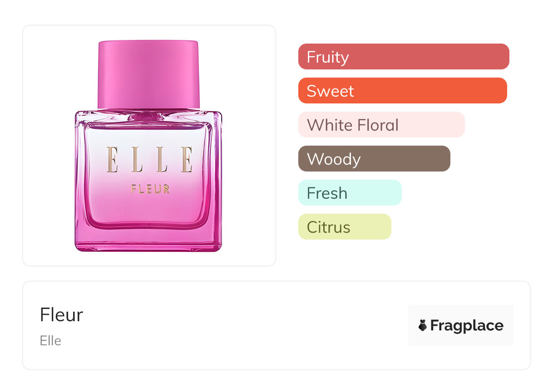Pick the yellow-green Citrus accord bar
Viewport: 553px width, 392px height.
(x=344, y=227)
